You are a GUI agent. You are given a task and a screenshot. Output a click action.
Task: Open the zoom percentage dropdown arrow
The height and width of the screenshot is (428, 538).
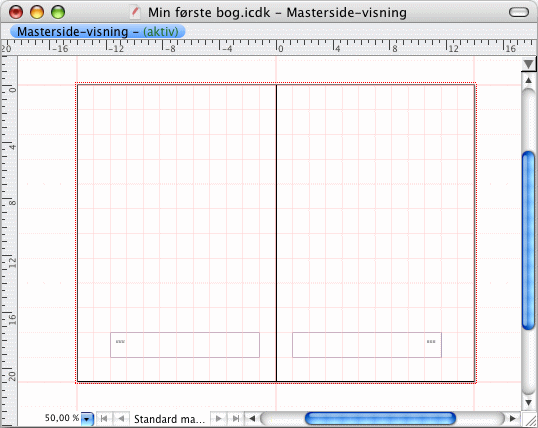(87, 419)
